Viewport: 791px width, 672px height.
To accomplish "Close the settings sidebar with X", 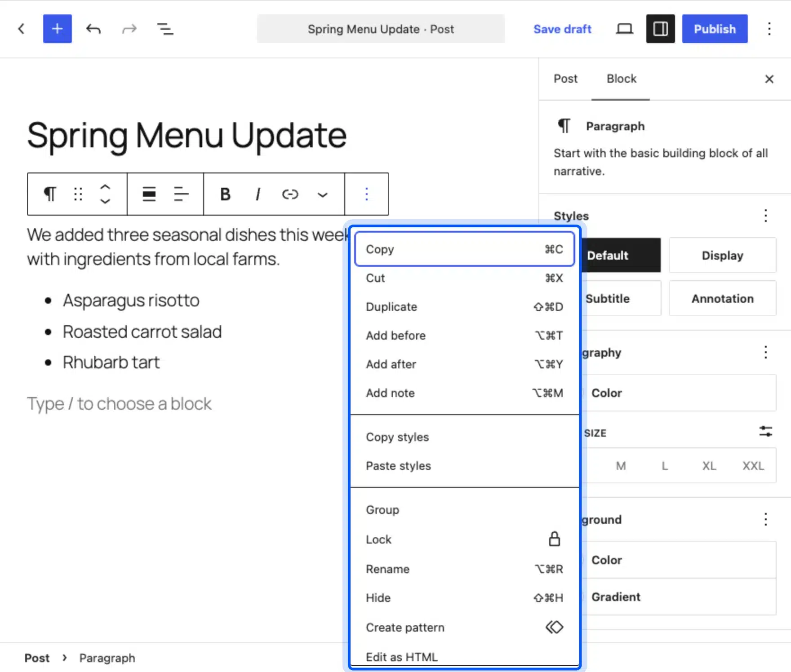I will (769, 79).
